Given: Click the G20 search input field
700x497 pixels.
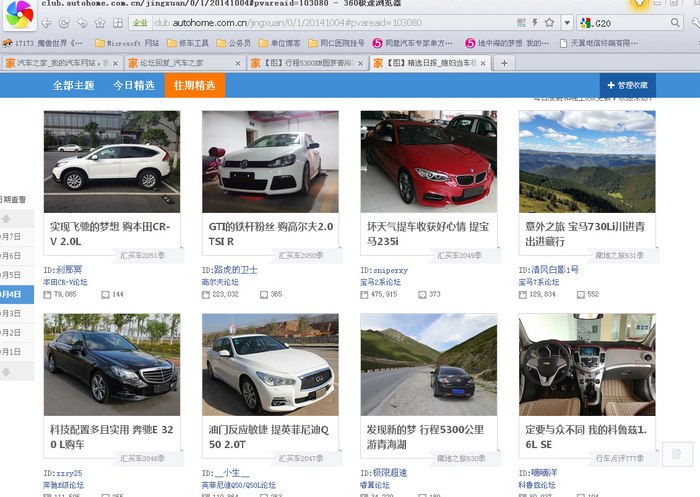Looking at the screenshot, I should coord(630,22).
